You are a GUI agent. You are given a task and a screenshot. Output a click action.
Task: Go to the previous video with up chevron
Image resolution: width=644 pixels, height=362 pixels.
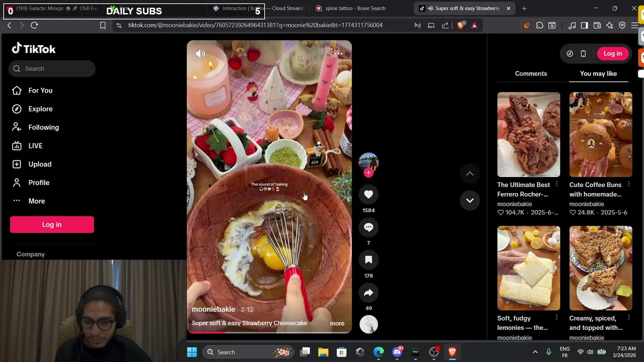[x=469, y=174]
